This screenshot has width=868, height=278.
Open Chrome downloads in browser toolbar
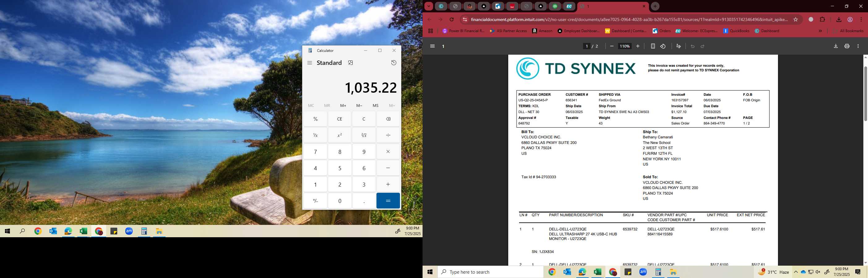tap(839, 19)
